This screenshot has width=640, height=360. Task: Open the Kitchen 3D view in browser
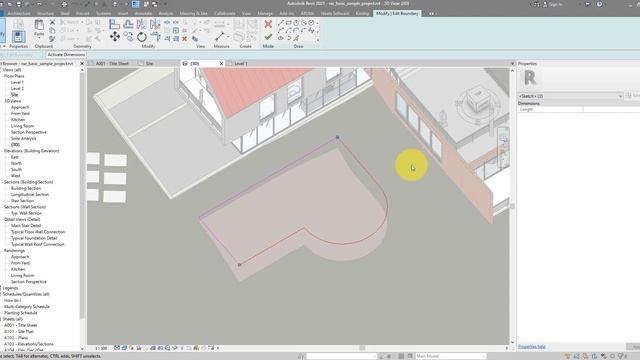tap(18, 120)
